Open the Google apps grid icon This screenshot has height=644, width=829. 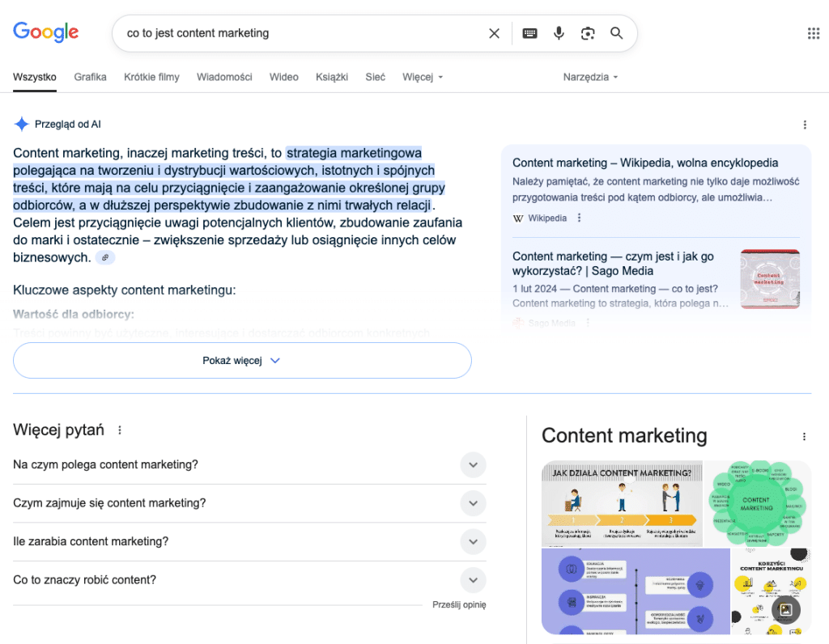pos(814,33)
